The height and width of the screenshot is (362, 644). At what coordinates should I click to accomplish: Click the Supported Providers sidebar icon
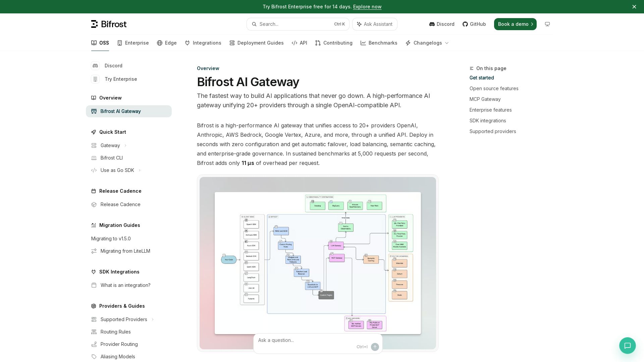pyautogui.click(x=94, y=319)
